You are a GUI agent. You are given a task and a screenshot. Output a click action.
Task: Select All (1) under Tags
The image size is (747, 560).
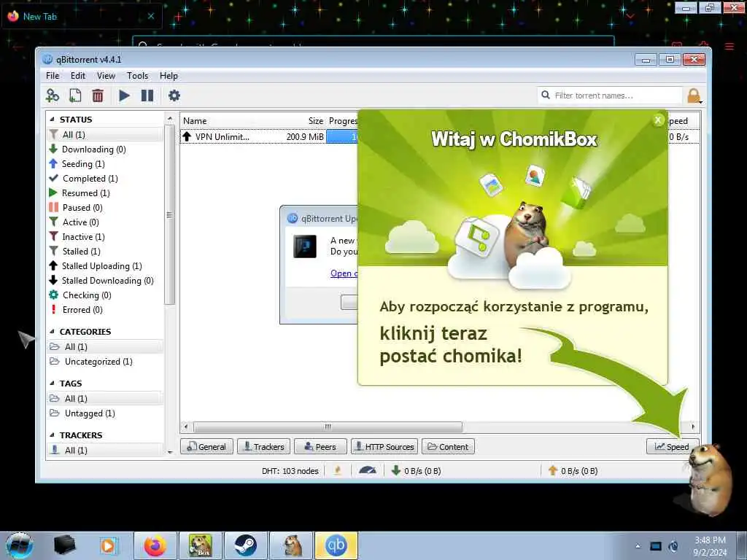coord(105,399)
